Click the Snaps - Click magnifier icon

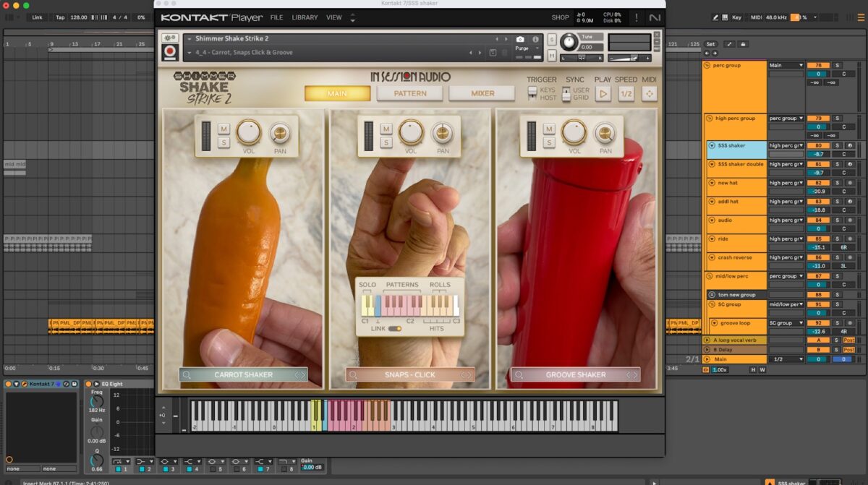click(352, 374)
